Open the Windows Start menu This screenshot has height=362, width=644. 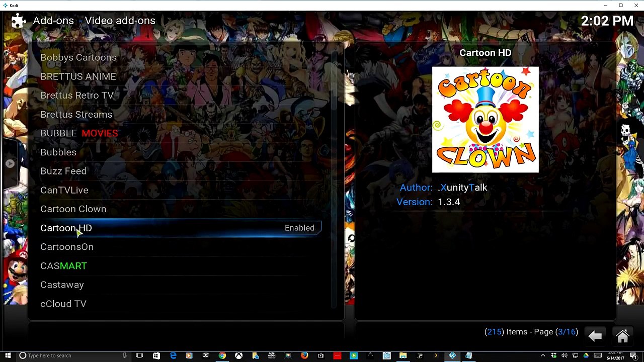(8, 355)
